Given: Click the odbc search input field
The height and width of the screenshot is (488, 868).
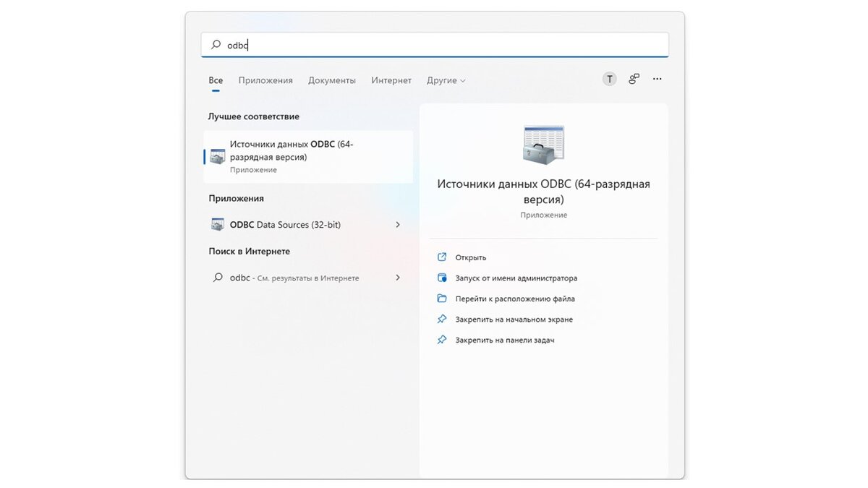Looking at the screenshot, I should (435, 45).
